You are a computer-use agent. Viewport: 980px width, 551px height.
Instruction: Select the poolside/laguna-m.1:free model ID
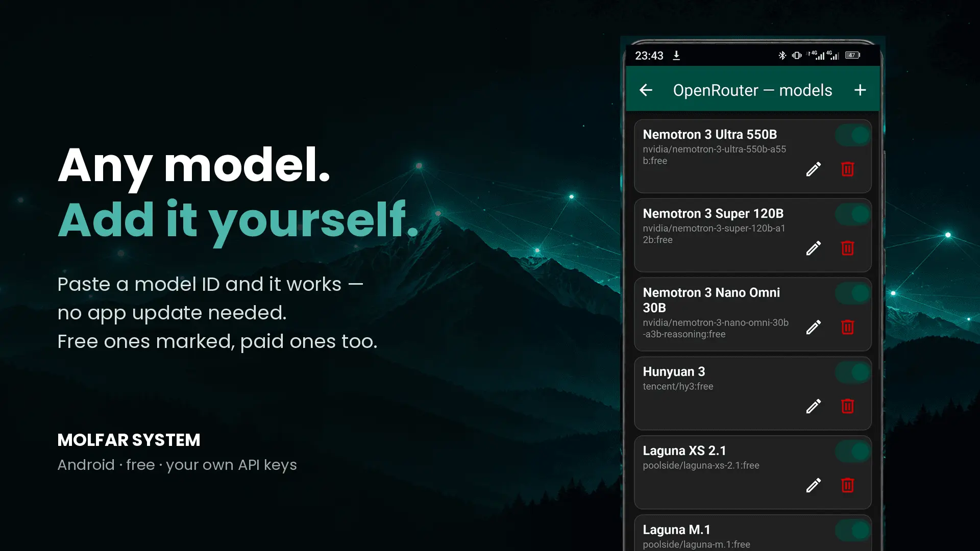pyautogui.click(x=696, y=545)
